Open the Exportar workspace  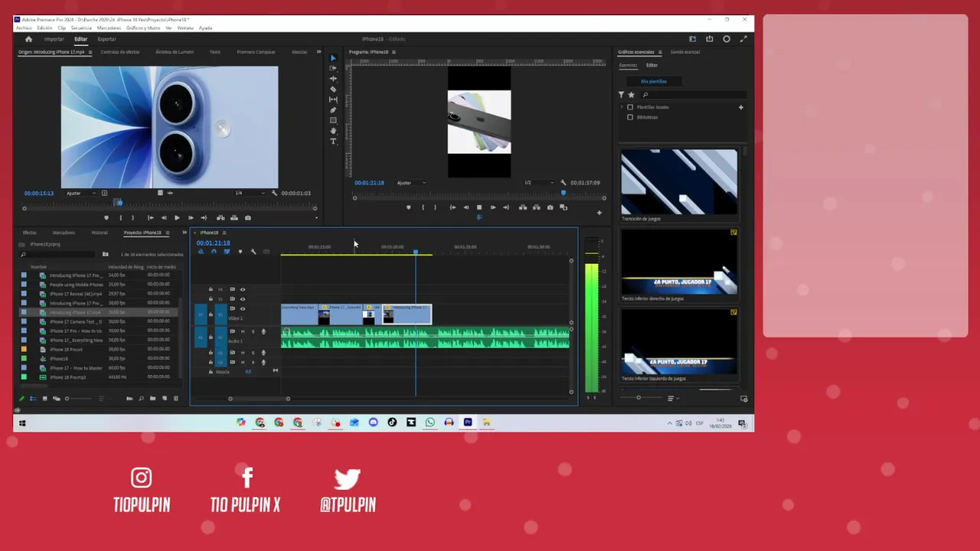(x=107, y=39)
